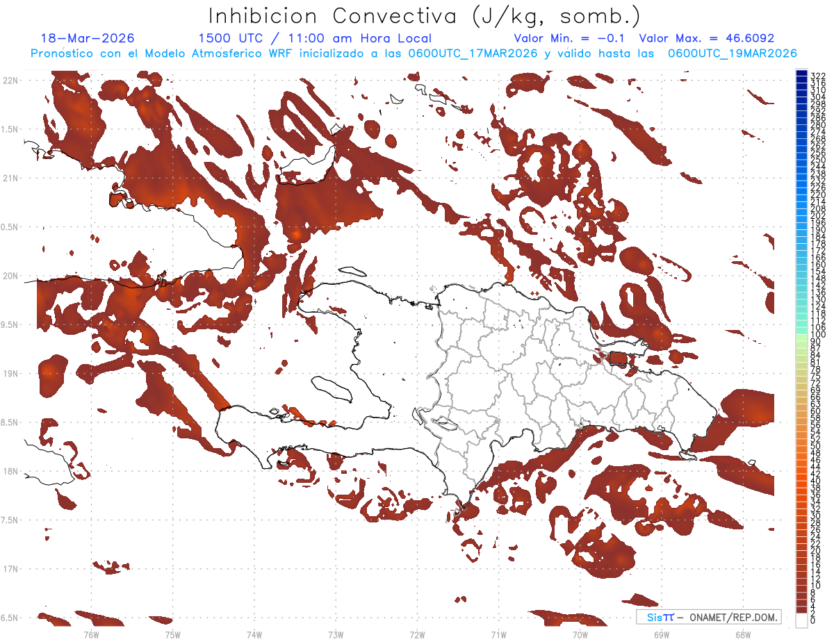This screenshot has height=644, width=834.
Task: Click the white 0 swatch at colorbar bottom
Action: click(x=801, y=620)
